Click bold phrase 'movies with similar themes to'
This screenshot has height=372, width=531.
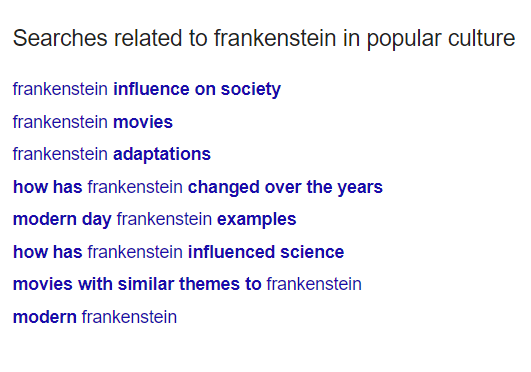(137, 284)
